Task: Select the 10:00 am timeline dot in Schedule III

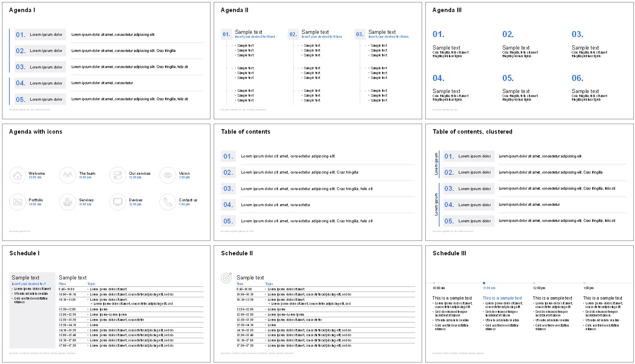Action: point(434,283)
